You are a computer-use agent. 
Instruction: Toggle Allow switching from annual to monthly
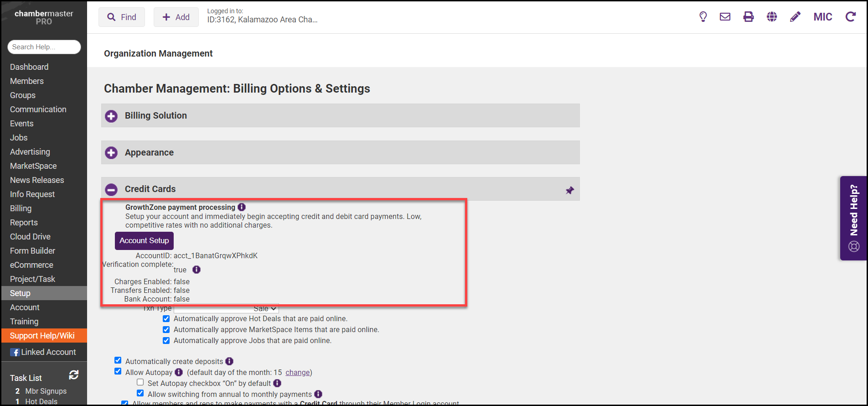(x=140, y=393)
